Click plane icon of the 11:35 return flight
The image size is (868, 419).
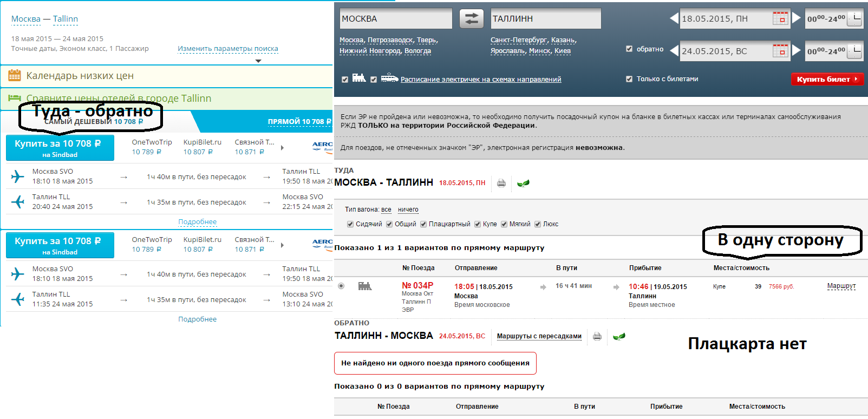click(18, 299)
